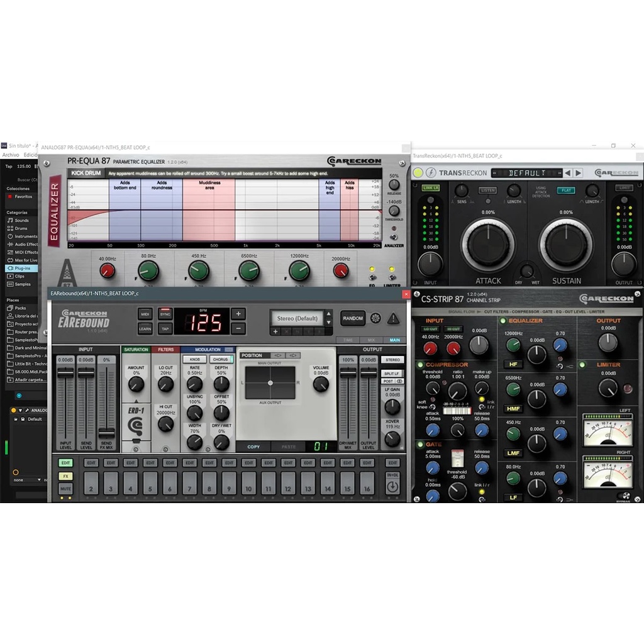644x644 pixels.
Task: Click MUTE button in EARebound pads
Action: click(65, 489)
